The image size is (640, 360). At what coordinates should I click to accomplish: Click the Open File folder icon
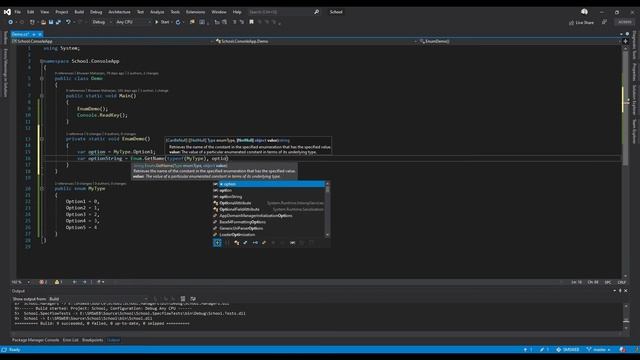click(x=43, y=22)
